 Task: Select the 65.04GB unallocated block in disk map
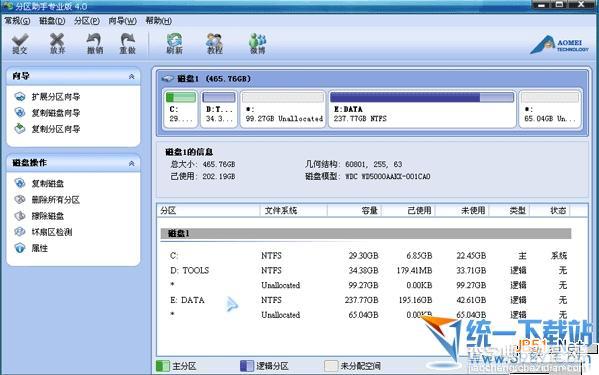550,108
